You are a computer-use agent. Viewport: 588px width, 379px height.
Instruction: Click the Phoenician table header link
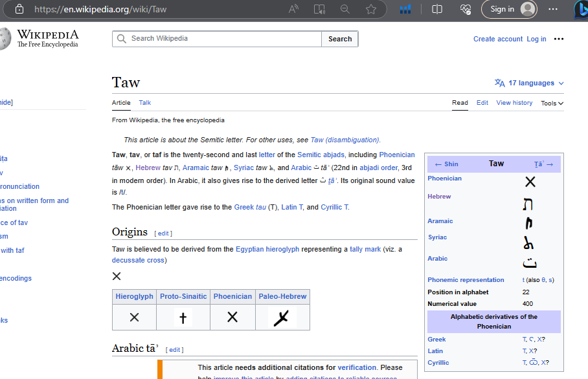232,296
